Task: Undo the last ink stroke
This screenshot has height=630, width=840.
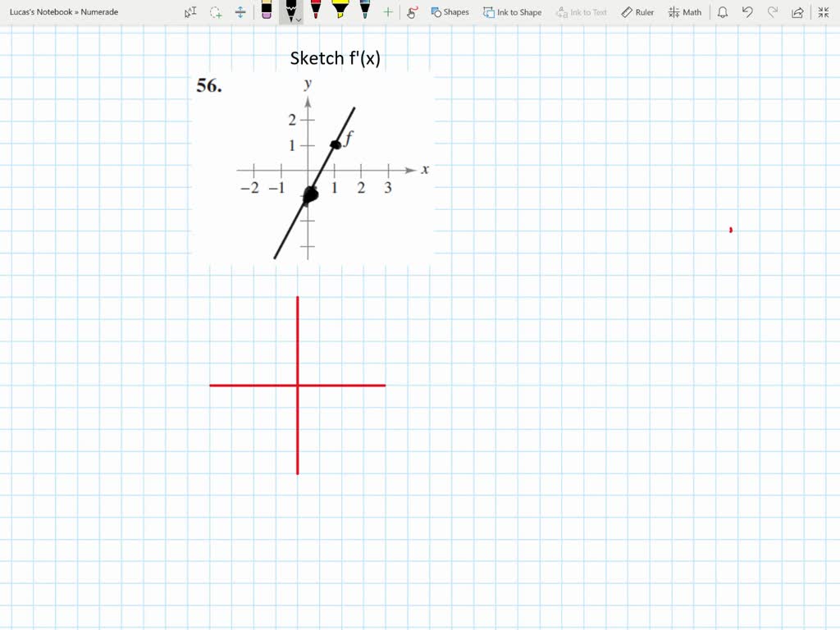Action: point(746,11)
